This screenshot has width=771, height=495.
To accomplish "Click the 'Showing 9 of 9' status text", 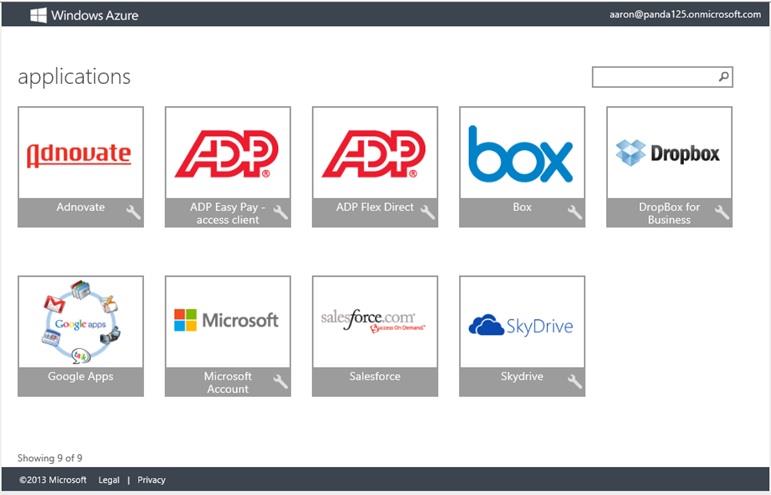I will [50, 458].
